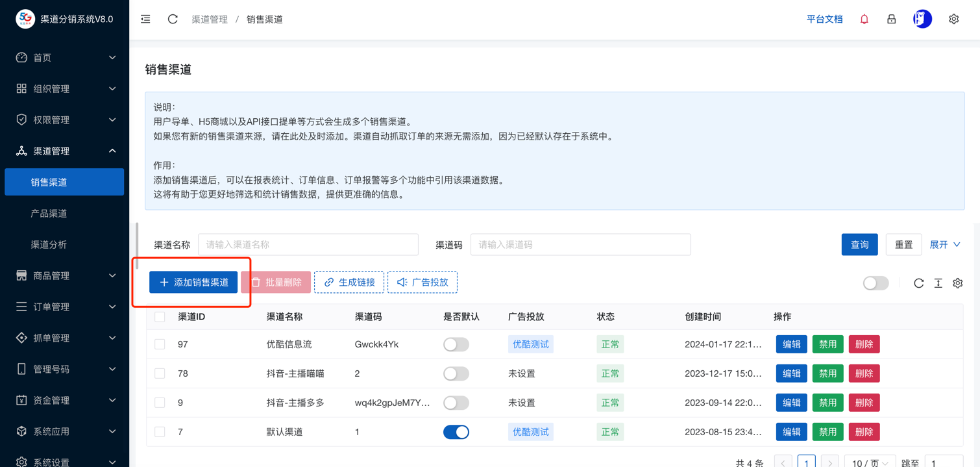Viewport: 980px width, 467px height.
Task: Toggle default switch for 优酷信息流
Action: [x=456, y=344]
